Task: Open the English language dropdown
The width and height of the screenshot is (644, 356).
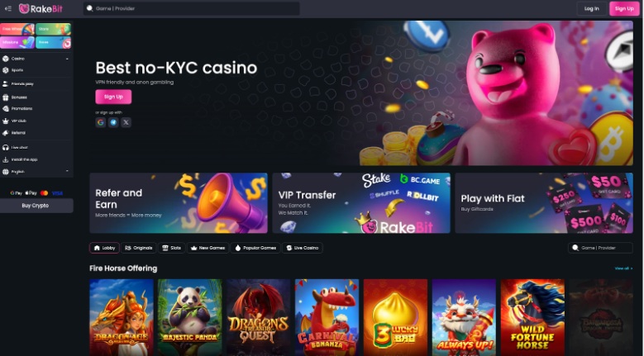Action: [36, 172]
